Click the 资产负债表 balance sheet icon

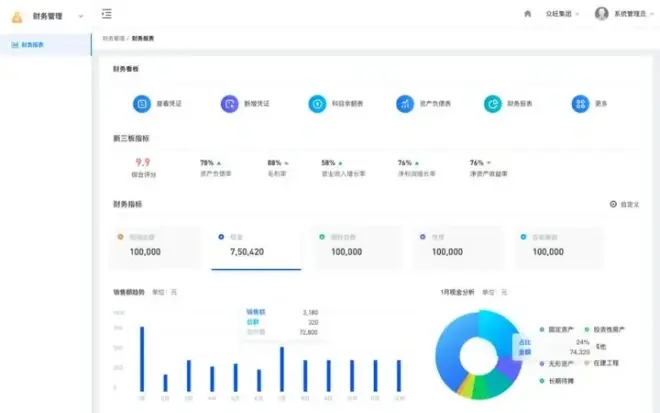pyautogui.click(x=404, y=103)
